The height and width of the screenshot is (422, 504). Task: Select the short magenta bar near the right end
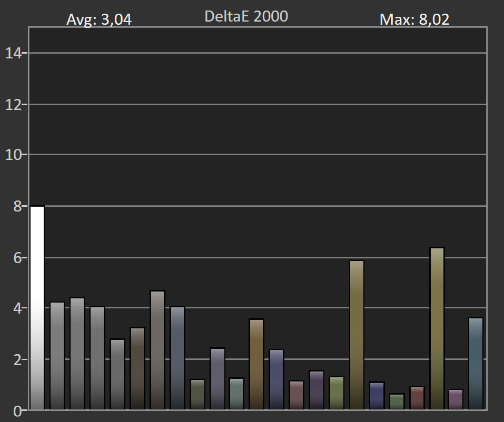click(x=456, y=399)
